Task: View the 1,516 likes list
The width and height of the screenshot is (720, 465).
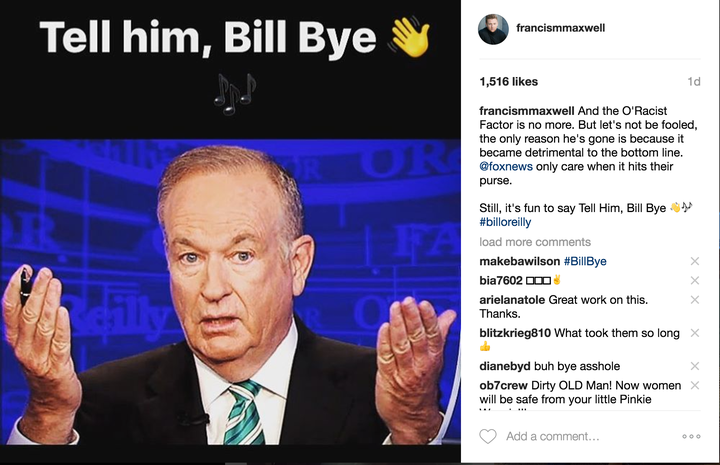Action: click(x=508, y=81)
